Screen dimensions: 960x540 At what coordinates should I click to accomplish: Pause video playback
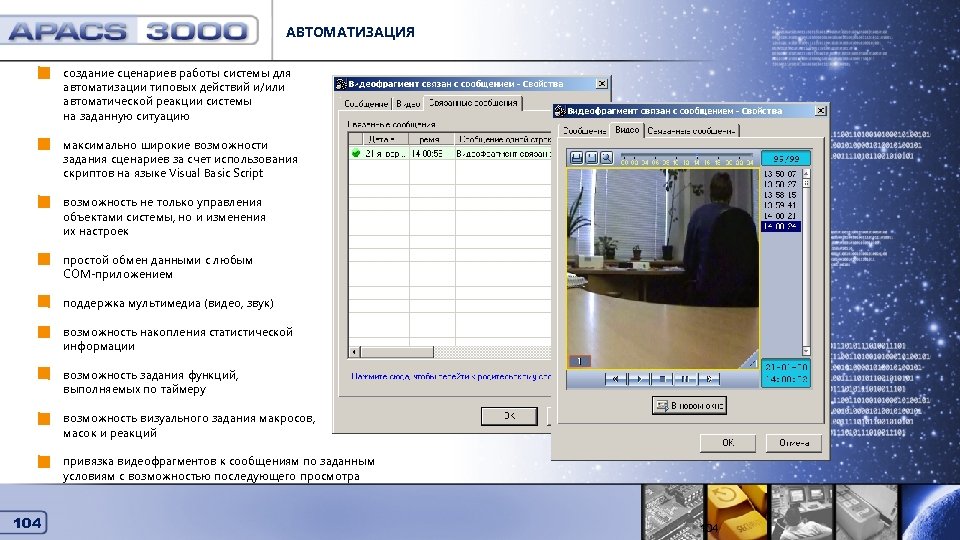(684, 379)
